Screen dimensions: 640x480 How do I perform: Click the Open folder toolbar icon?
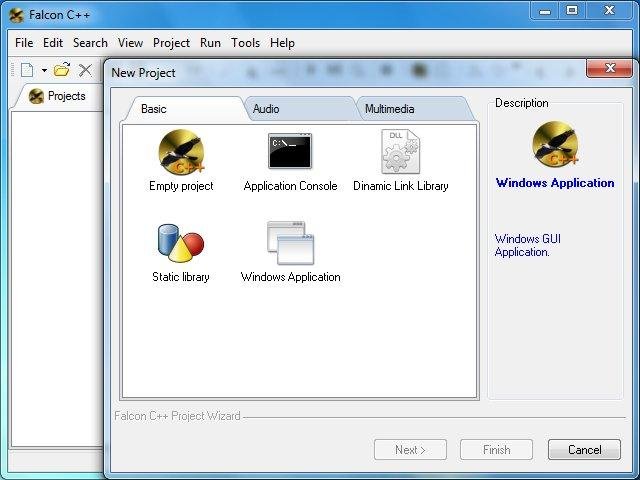coord(62,70)
